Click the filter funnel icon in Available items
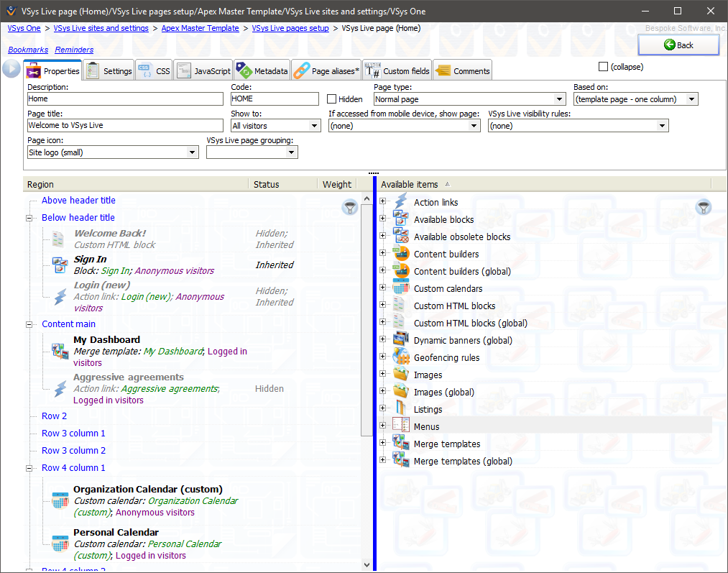 [704, 208]
